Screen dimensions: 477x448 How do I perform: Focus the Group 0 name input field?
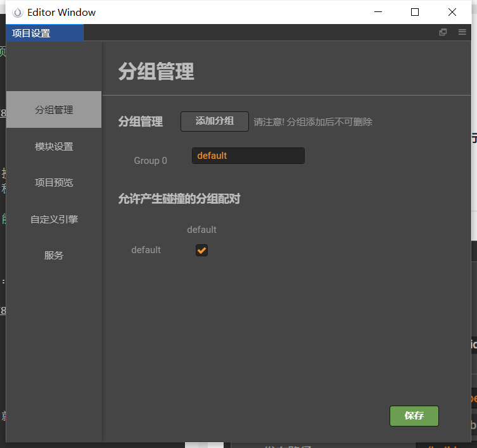pyautogui.click(x=248, y=156)
